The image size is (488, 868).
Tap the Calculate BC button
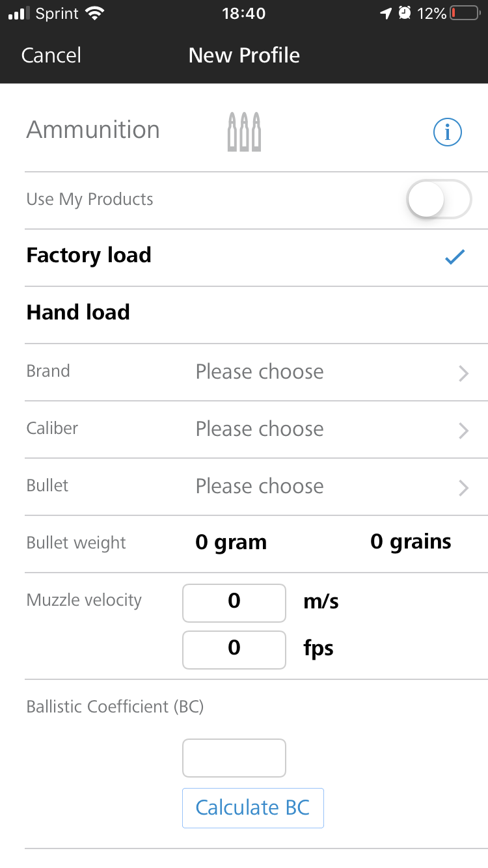click(x=253, y=808)
